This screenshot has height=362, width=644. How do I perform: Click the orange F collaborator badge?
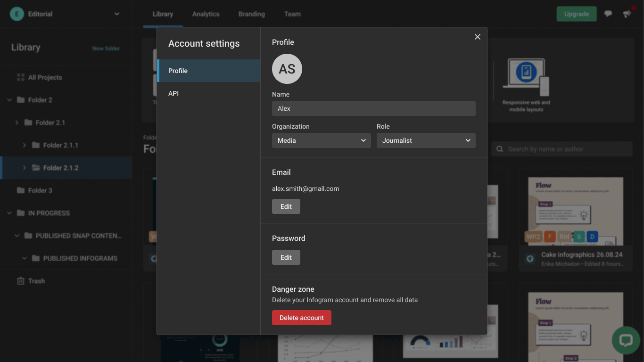[549, 237]
